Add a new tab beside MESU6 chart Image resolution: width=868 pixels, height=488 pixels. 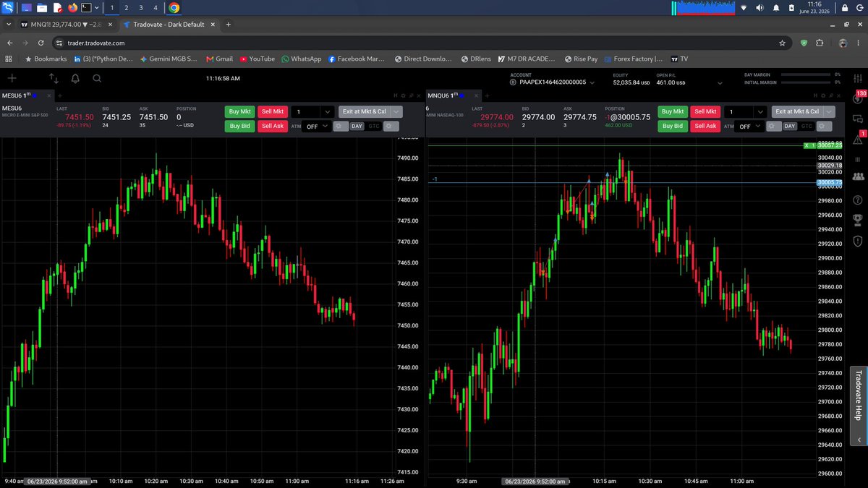tap(60, 95)
